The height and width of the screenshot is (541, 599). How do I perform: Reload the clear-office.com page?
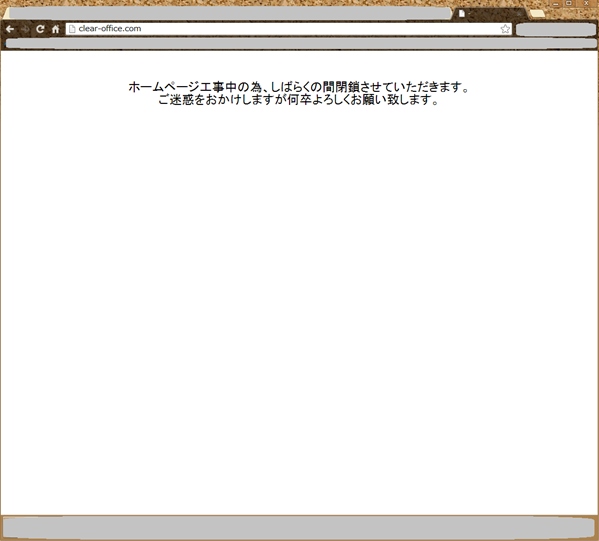click(x=40, y=29)
